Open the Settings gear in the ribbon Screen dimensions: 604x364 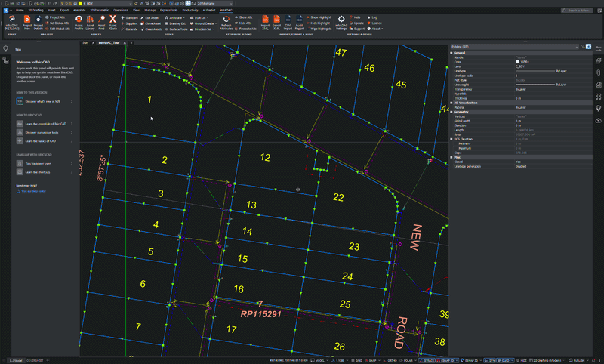pyautogui.click(x=341, y=19)
